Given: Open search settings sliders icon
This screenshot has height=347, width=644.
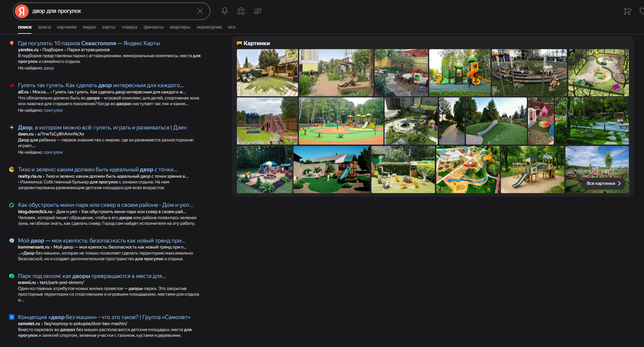Looking at the screenshot, I should click(x=257, y=11).
